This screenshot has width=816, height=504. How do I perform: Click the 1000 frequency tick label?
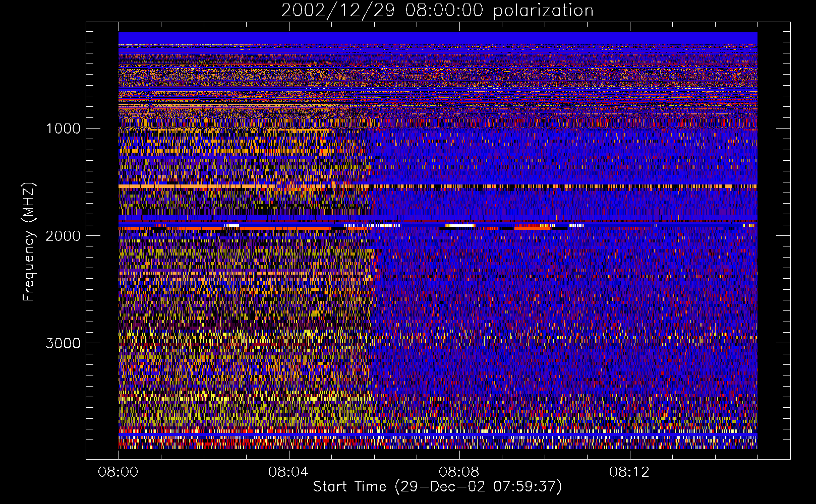coord(63,128)
